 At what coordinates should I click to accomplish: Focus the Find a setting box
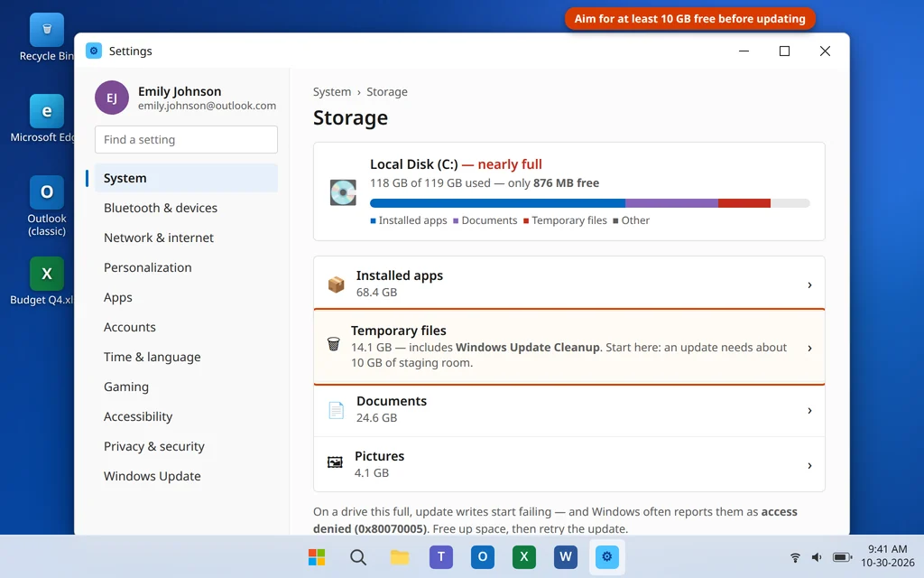186,139
